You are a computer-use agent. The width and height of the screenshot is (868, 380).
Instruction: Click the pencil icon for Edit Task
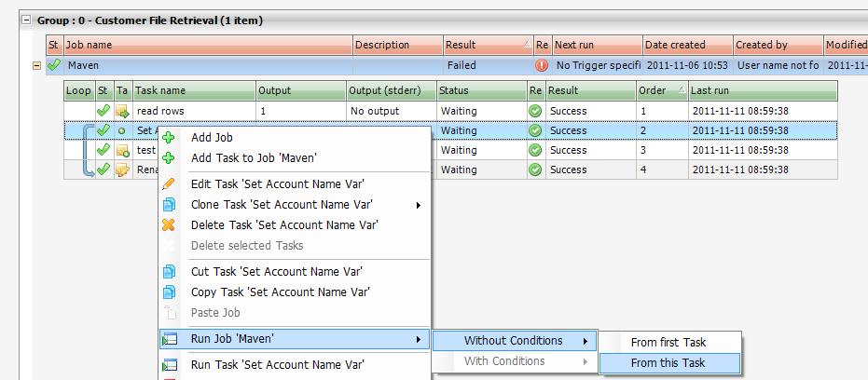pyautogui.click(x=169, y=183)
